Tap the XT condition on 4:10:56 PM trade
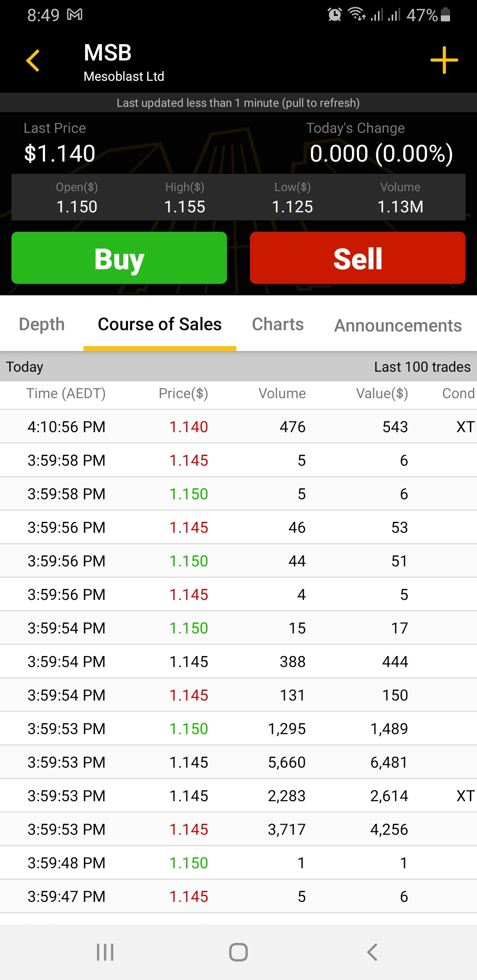The image size is (477, 980). click(466, 427)
